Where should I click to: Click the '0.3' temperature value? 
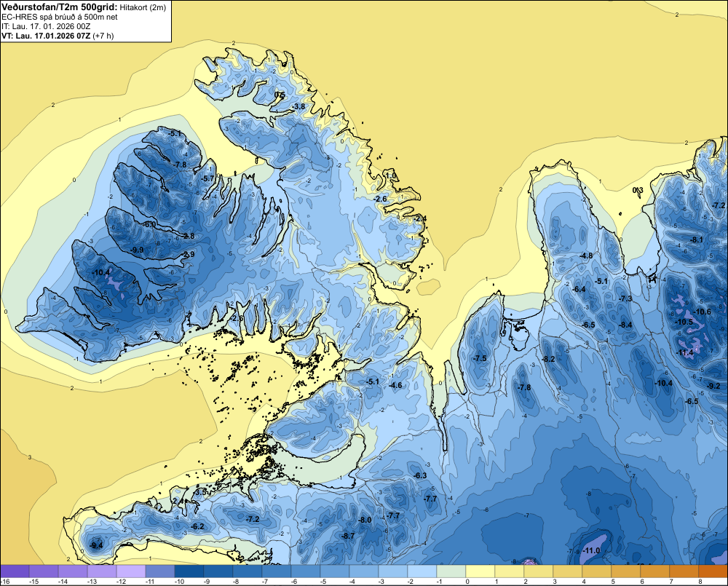638,189
